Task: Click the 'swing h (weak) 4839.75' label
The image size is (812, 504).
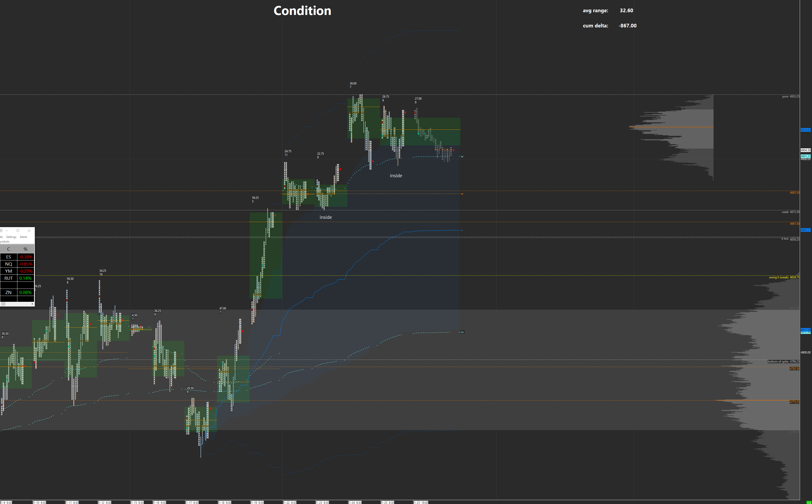Action: coord(784,277)
